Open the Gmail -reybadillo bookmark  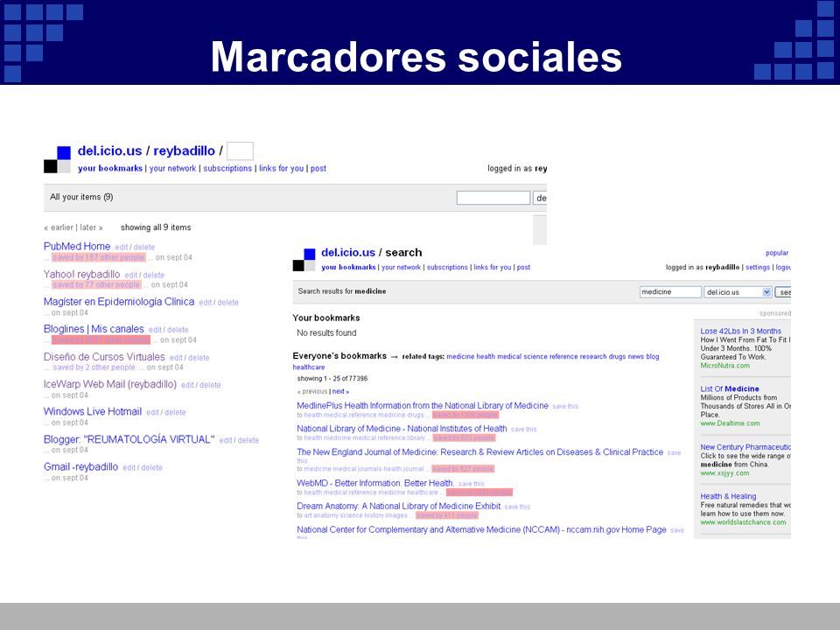pos(80,466)
